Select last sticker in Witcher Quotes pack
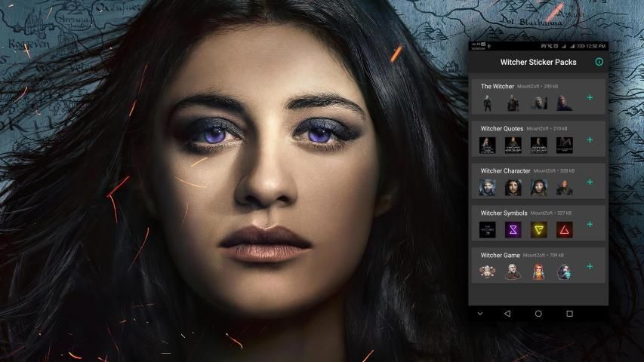The image size is (644, 362). [564, 146]
